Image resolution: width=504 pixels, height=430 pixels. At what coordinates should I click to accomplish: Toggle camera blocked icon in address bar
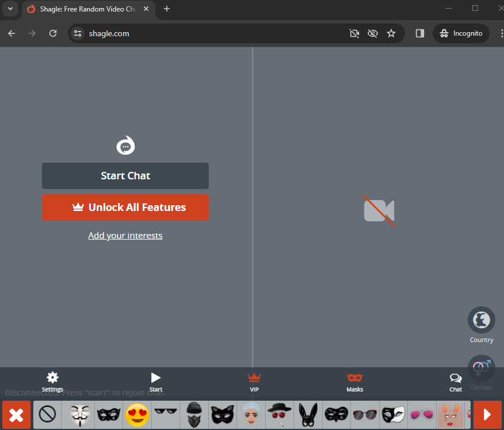(x=354, y=33)
